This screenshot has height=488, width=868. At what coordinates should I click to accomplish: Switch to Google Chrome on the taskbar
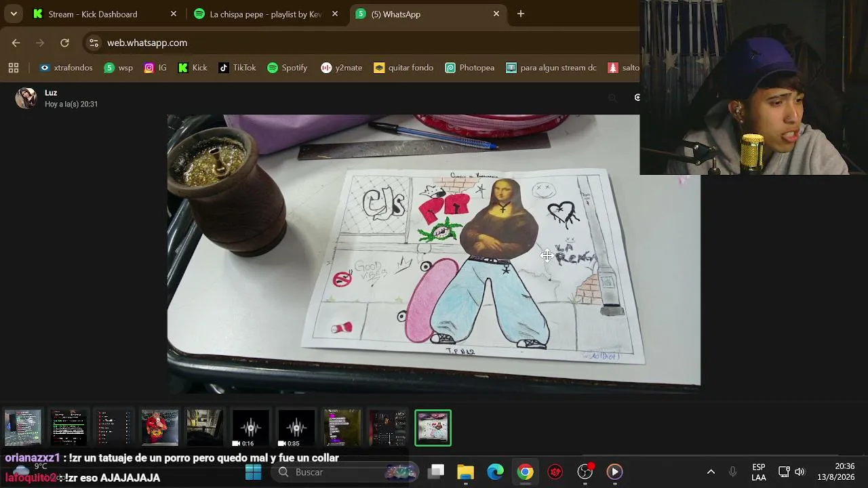click(526, 472)
